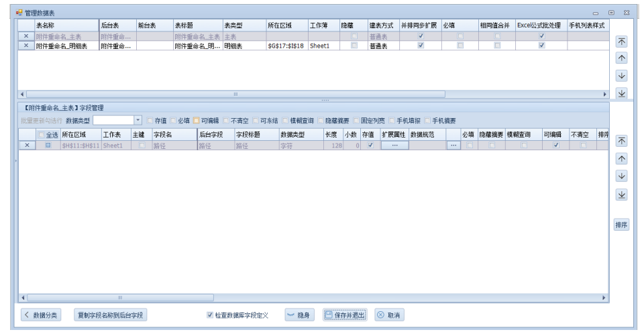644x332 pixels.
Task: Click the 排序 button on right side
Action: (621, 225)
